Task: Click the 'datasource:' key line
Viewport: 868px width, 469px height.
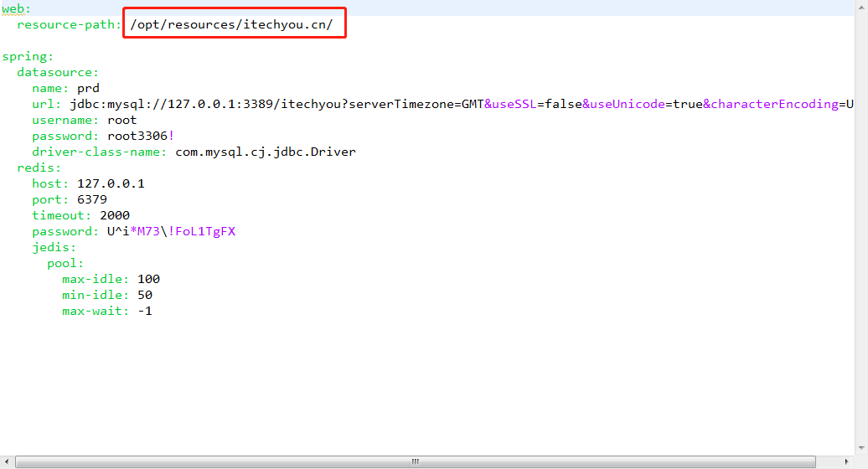Action: click(58, 72)
